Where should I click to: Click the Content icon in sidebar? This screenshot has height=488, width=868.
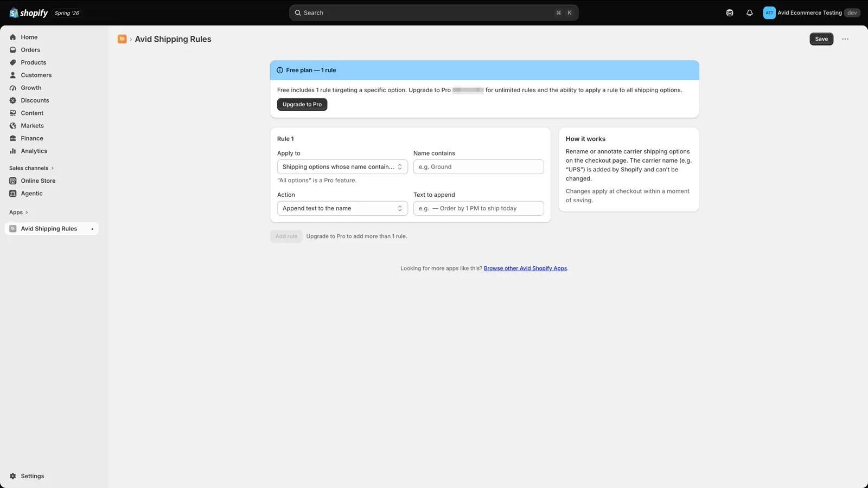tap(13, 113)
